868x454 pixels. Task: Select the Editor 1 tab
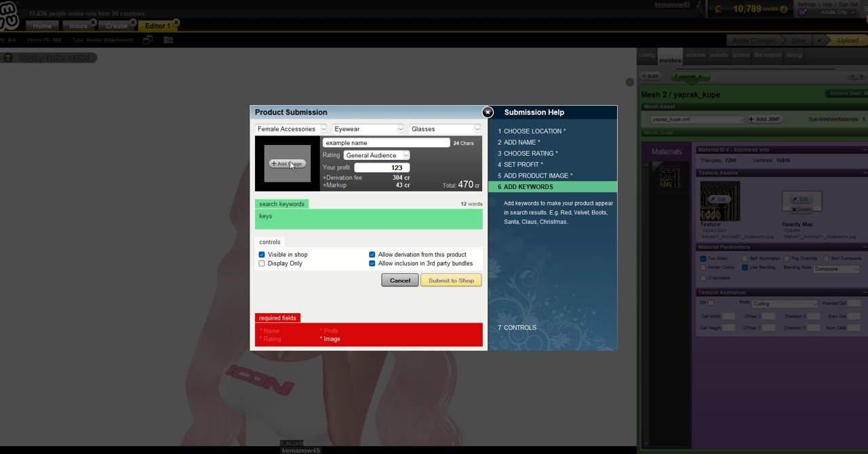pyautogui.click(x=157, y=26)
